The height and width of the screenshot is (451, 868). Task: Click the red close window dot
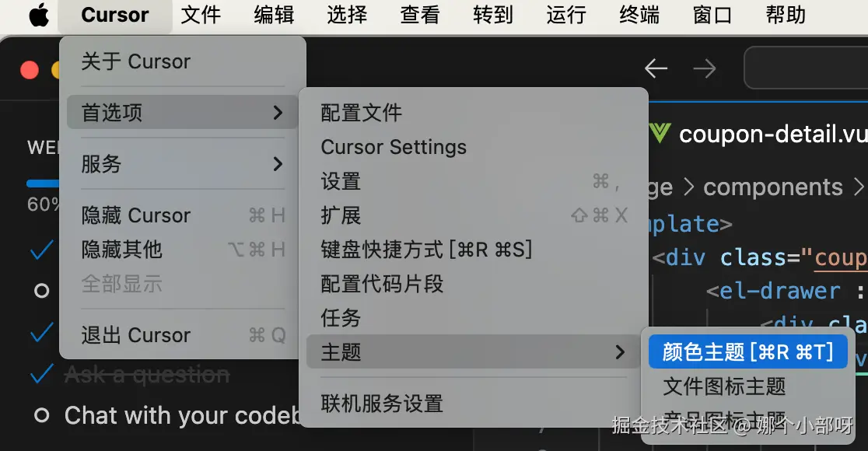pos(30,70)
